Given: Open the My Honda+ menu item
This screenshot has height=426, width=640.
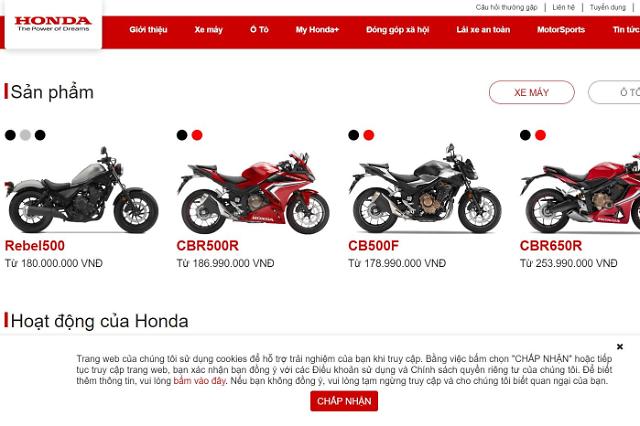Looking at the screenshot, I should click(317, 29).
